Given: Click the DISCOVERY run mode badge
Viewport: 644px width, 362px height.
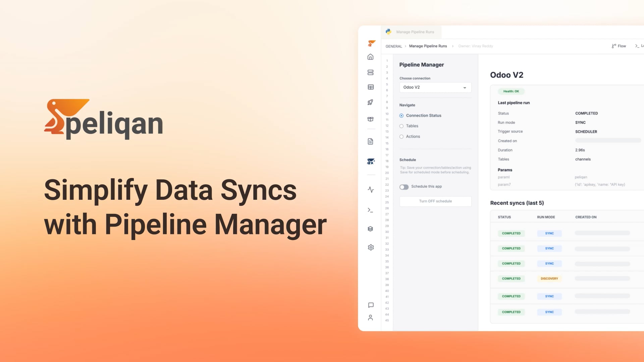Looking at the screenshot, I should (549, 279).
